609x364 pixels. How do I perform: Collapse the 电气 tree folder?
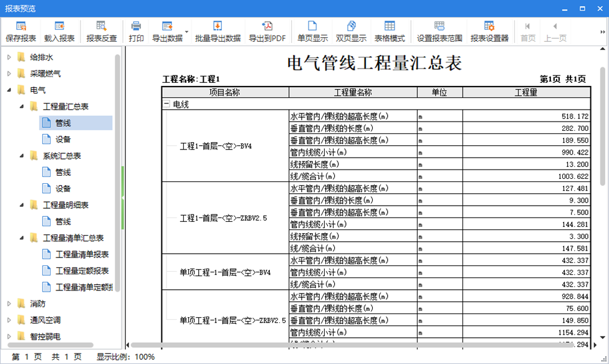(x=9, y=90)
